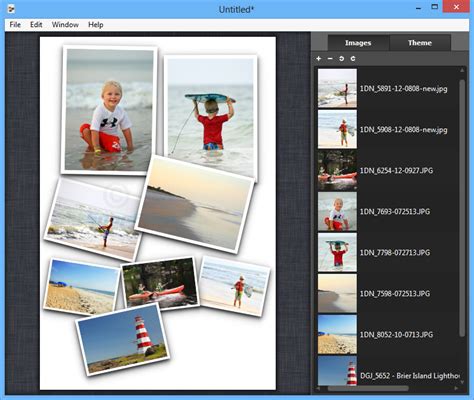
Task: Select thumbnail of 1DN_7693-072513.JPG
Action: [x=337, y=211]
